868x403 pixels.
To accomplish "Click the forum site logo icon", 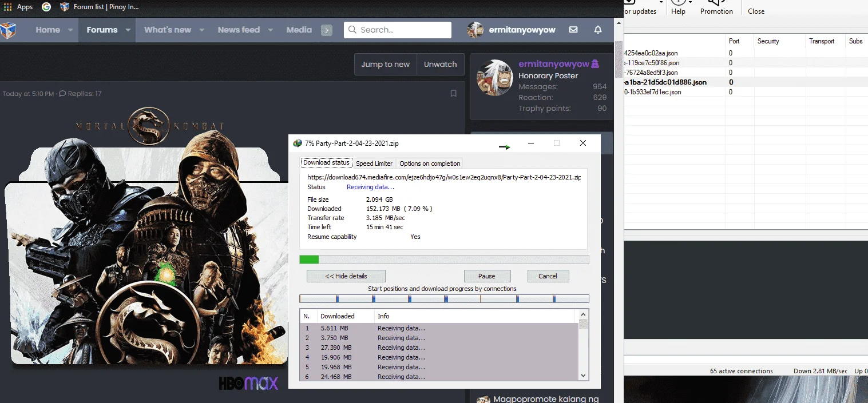I will (x=8, y=30).
